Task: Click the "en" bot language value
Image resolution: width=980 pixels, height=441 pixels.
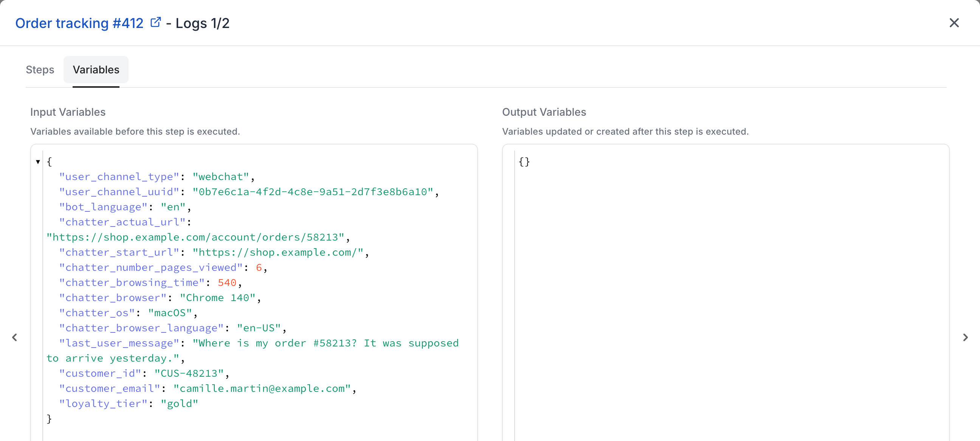Action: tap(173, 207)
